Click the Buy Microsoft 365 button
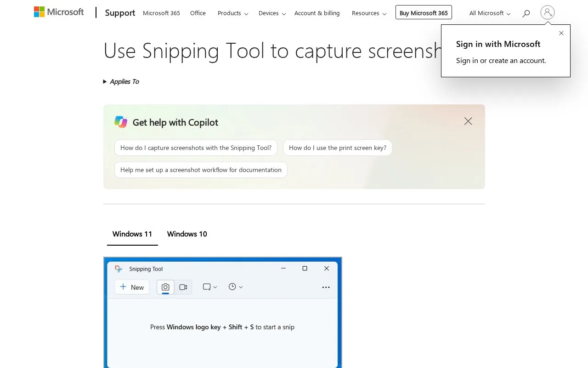588x368 pixels. coord(424,13)
